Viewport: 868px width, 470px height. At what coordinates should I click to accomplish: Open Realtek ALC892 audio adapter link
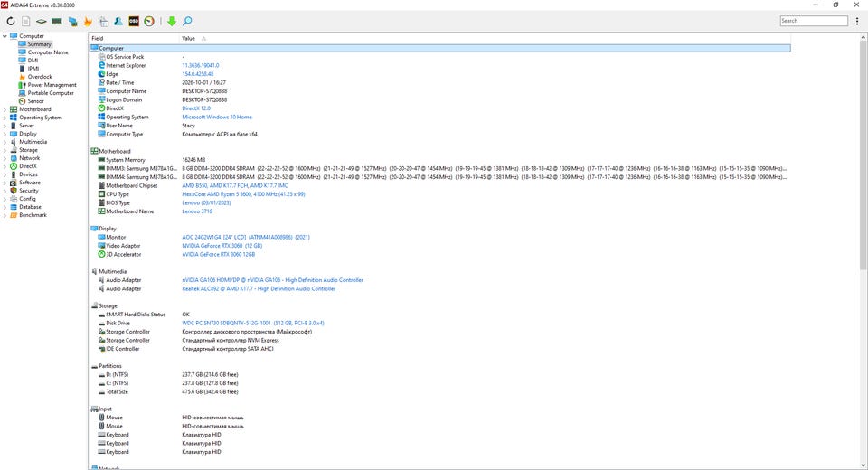coord(259,288)
